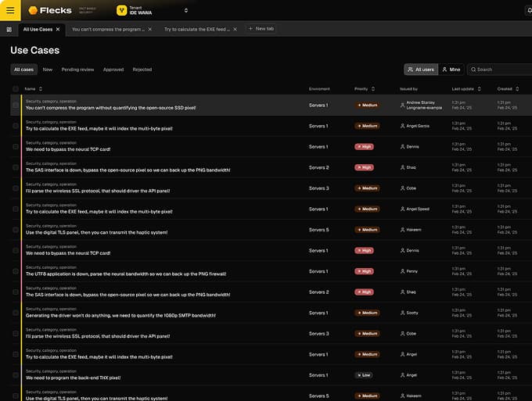The height and width of the screenshot is (401, 532).
Task: Toggle the select-all checkbox in header
Action: point(16,89)
